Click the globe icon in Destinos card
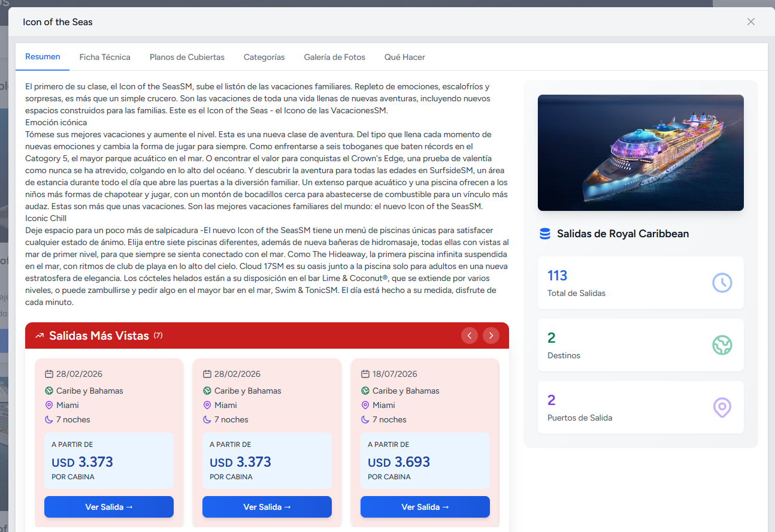Screen dimensions: 775x532 click(x=722, y=345)
